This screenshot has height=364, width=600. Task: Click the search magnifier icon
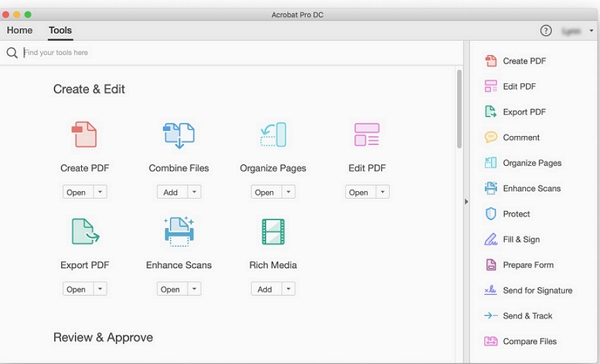click(x=12, y=52)
